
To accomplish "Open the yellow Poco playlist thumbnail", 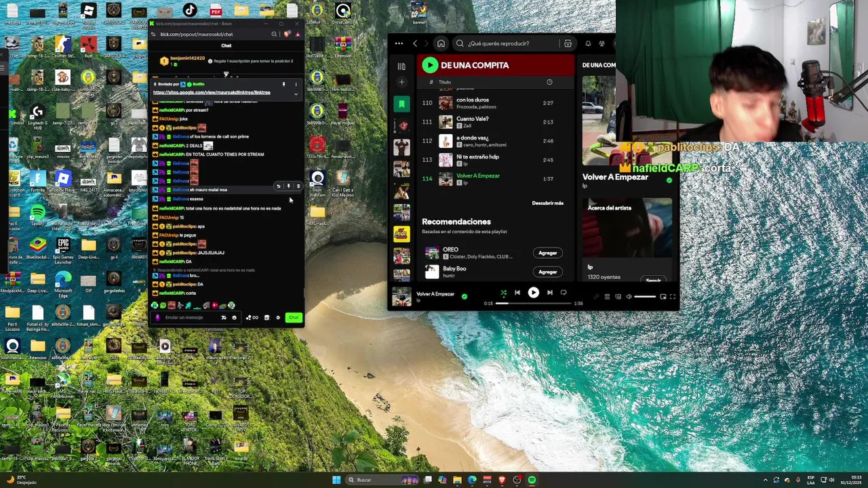I will click(x=401, y=234).
